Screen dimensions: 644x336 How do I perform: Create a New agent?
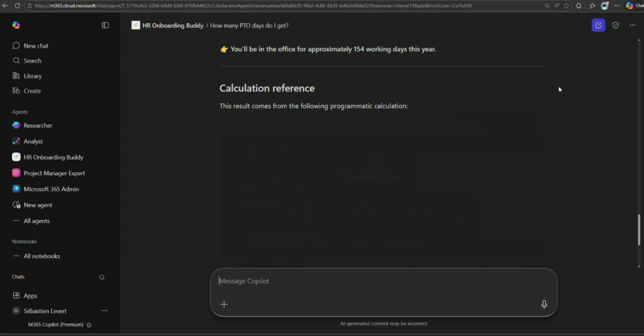tap(38, 205)
